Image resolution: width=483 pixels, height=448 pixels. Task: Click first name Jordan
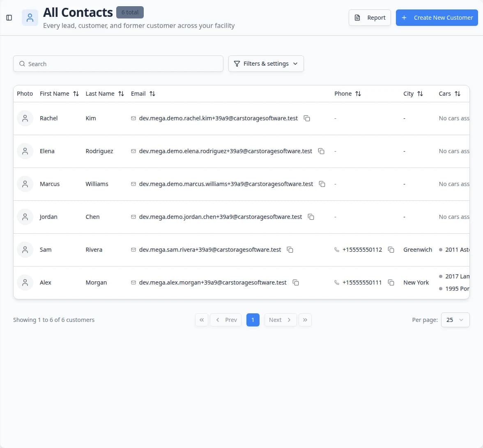[48, 217]
